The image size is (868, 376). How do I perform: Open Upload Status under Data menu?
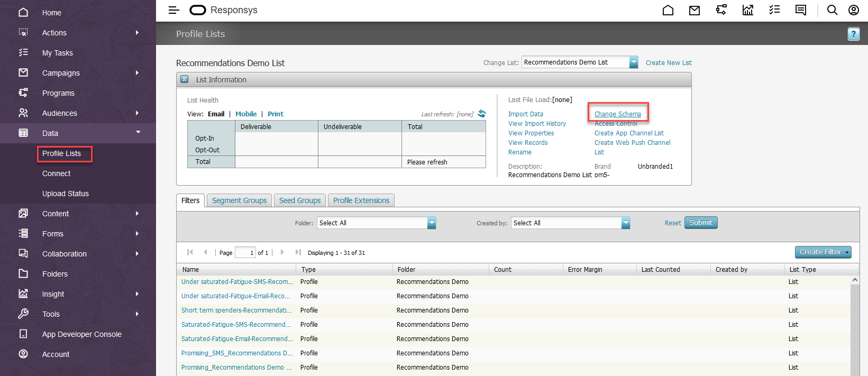coord(66,194)
